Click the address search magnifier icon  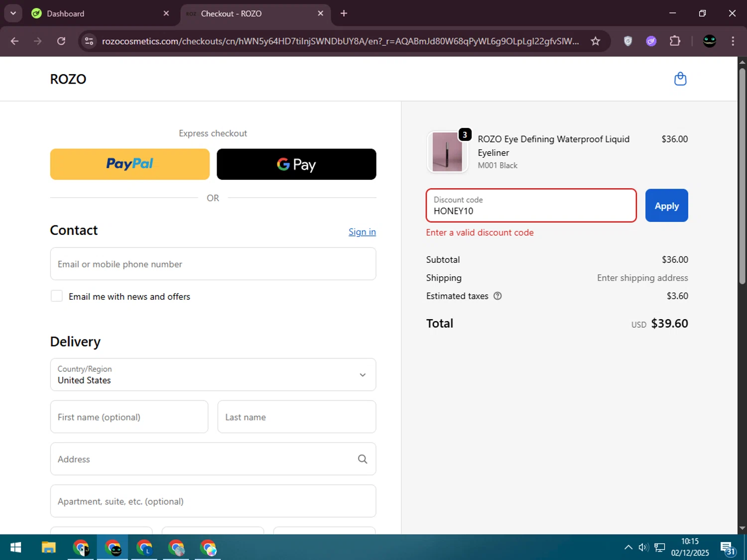(x=363, y=459)
